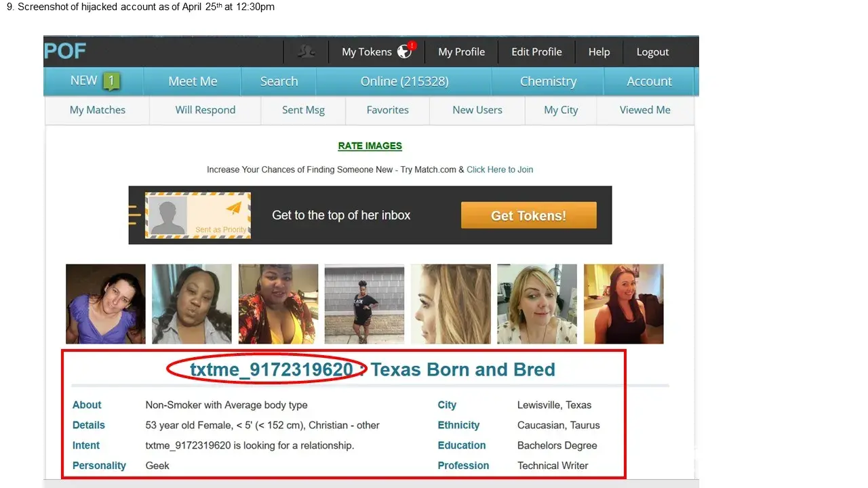Open the profile silhouette icon in top bar
This screenshot has width=868, height=488.
click(306, 52)
